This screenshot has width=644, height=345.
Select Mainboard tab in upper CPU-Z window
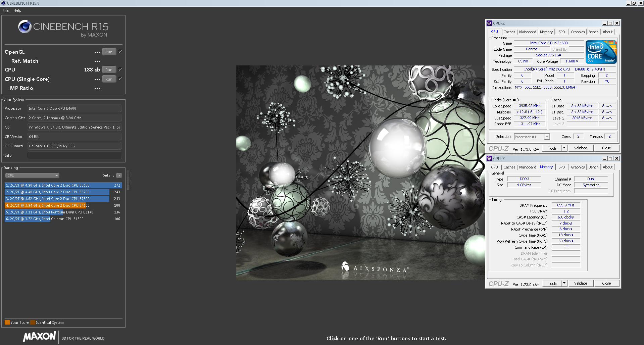[x=528, y=32]
